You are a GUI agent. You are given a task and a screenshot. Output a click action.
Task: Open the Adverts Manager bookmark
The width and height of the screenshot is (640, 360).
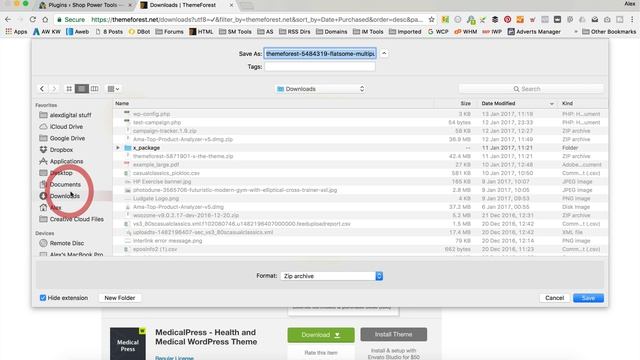pos(534,31)
